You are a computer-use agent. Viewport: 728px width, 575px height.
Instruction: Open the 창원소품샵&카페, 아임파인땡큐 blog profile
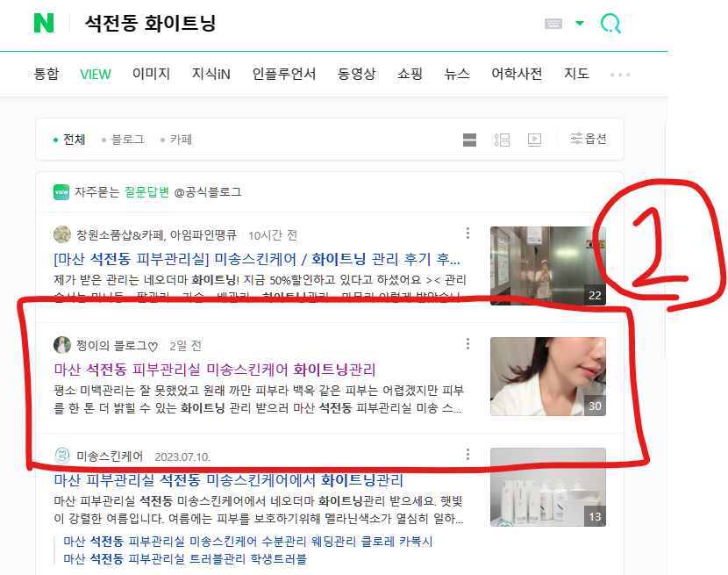pos(156,235)
